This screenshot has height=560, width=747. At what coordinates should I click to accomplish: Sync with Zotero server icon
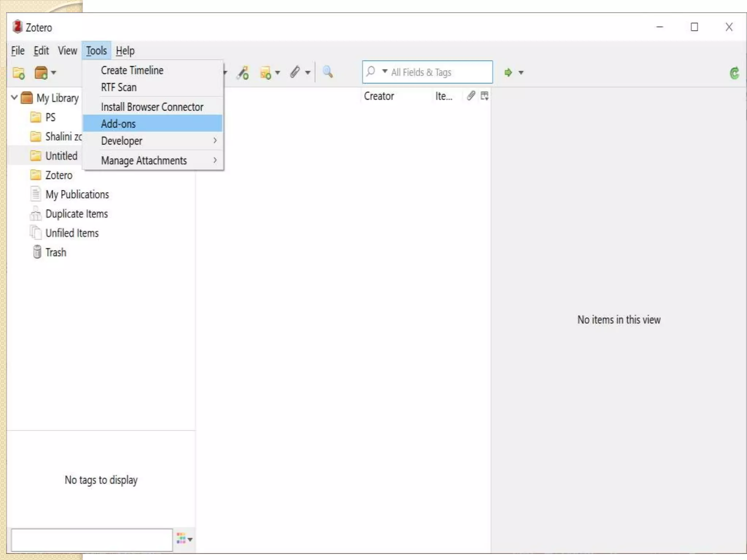tap(734, 73)
